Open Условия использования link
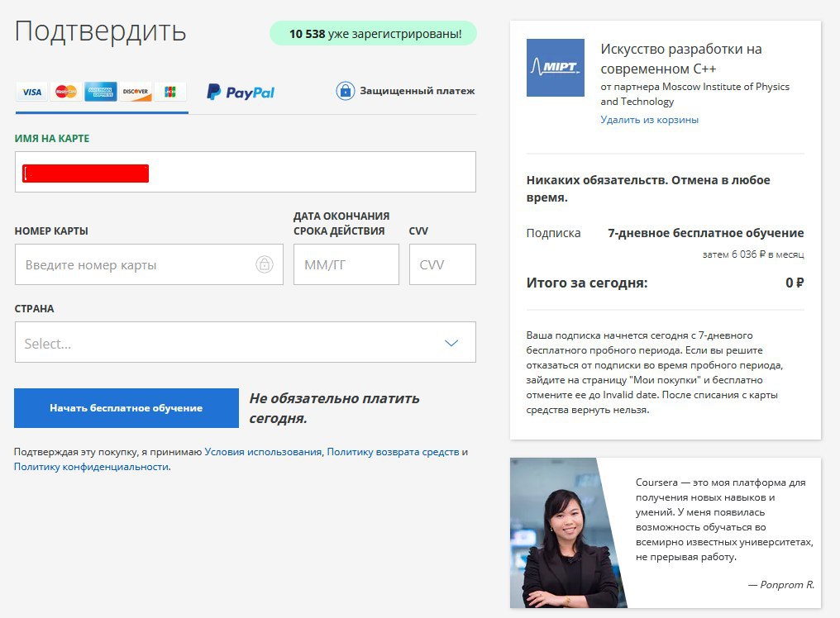The image size is (840, 618). click(263, 452)
